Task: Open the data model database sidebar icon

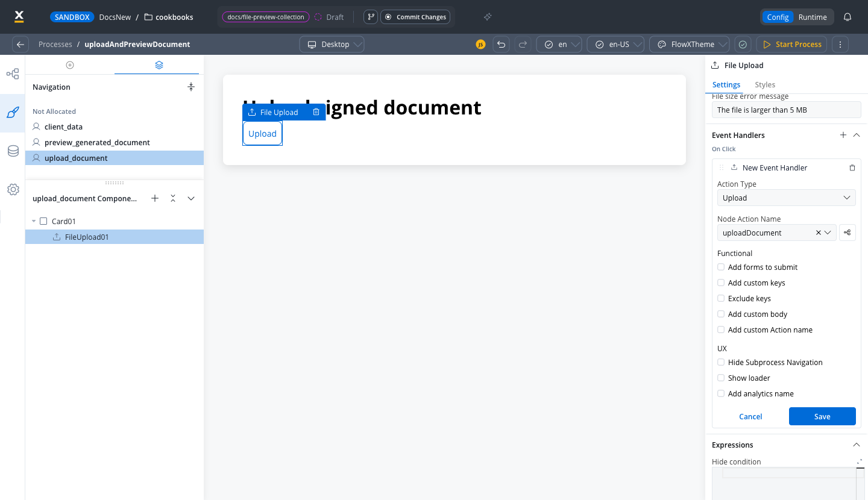Action: (x=13, y=151)
